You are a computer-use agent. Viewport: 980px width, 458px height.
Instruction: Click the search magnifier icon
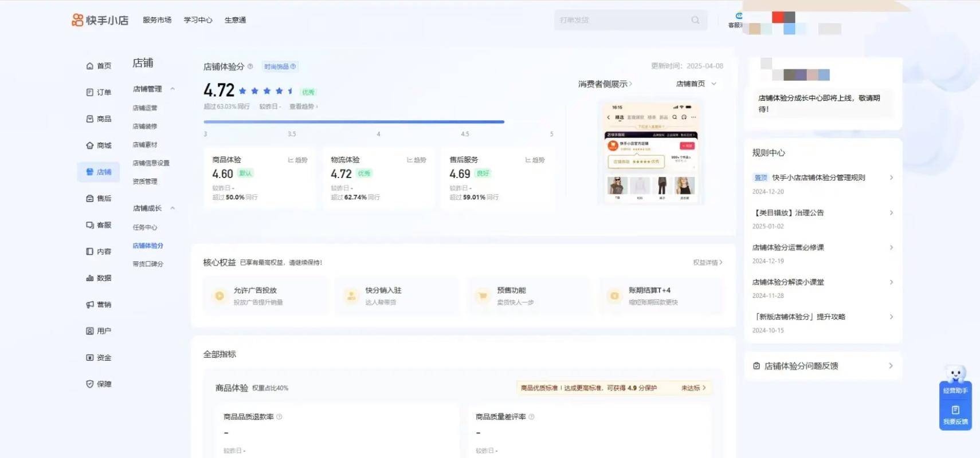(695, 20)
